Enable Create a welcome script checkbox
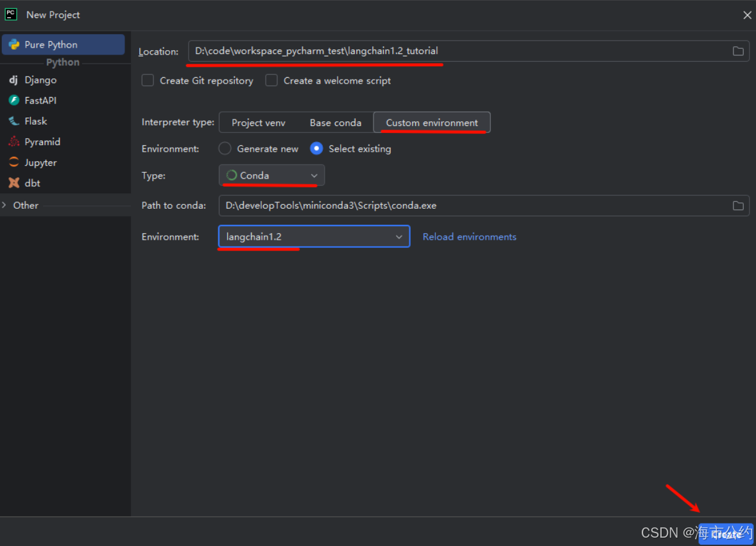 [271, 80]
